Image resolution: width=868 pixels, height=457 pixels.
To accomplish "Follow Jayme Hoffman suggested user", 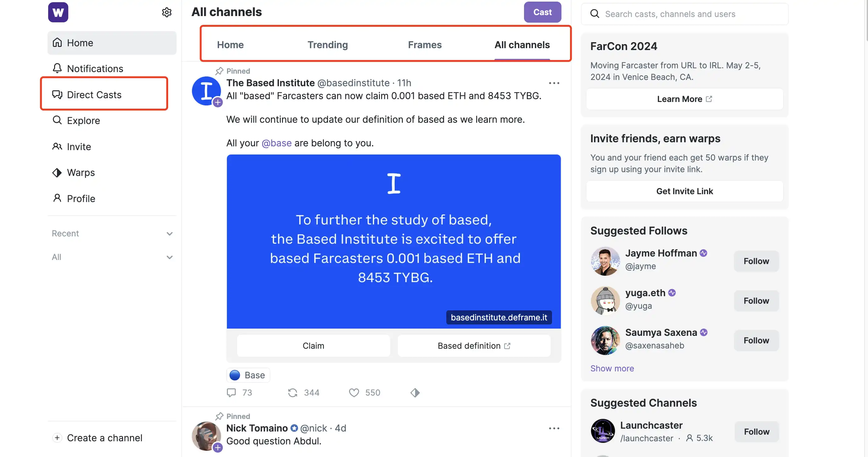I will pyautogui.click(x=756, y=261).
